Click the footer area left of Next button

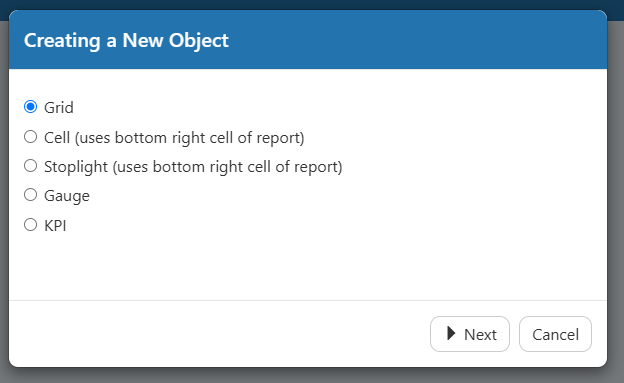pos(219,334)
